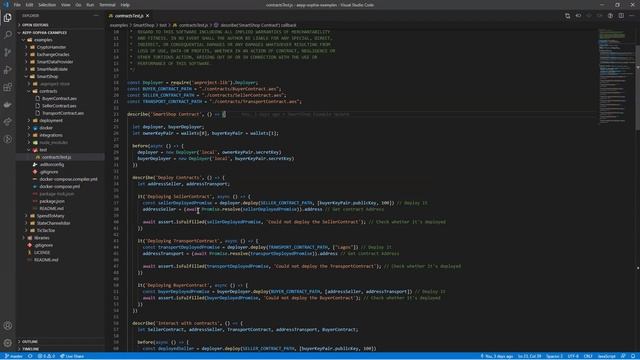640x360 pixels.
Task: Open the Accounts icon in activity bar
Action: click(8, 326)
